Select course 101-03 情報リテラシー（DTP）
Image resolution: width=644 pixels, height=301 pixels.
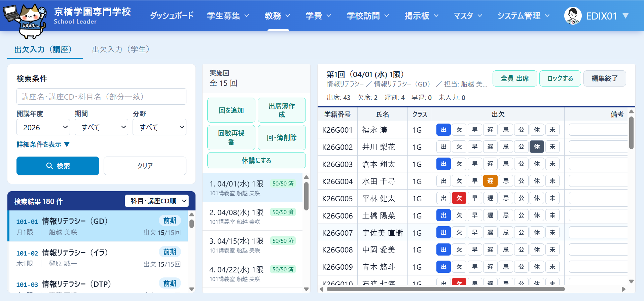98,283
